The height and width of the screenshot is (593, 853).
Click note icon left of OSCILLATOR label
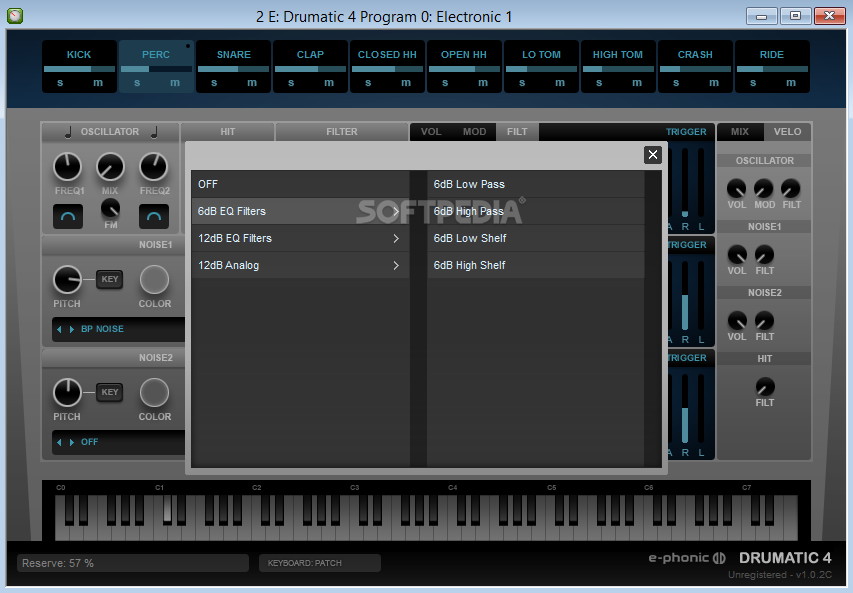tap(68, 132)
